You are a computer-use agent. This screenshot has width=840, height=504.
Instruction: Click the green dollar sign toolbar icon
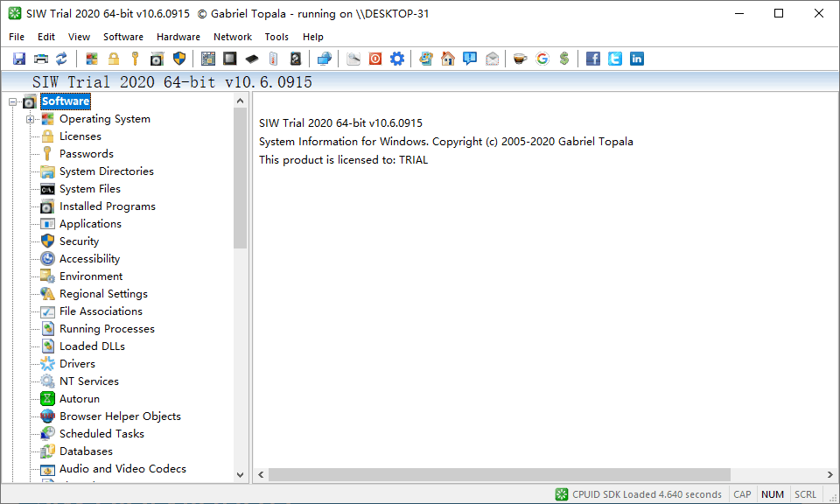[564, 59]
